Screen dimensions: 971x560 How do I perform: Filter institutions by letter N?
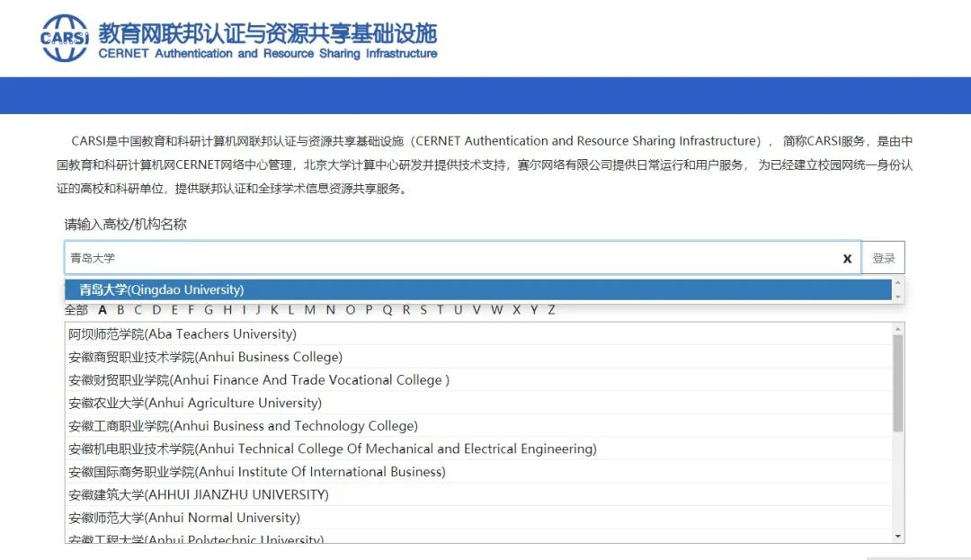331,309
